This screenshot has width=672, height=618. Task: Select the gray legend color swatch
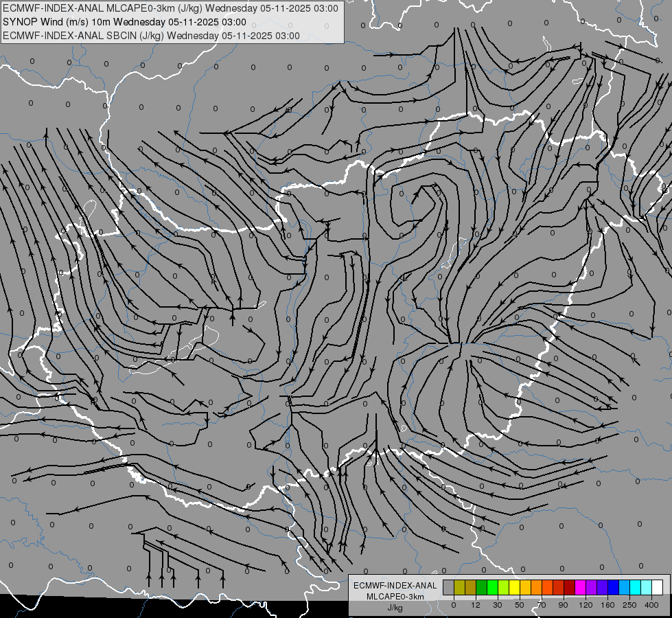(x=449, y=587)
